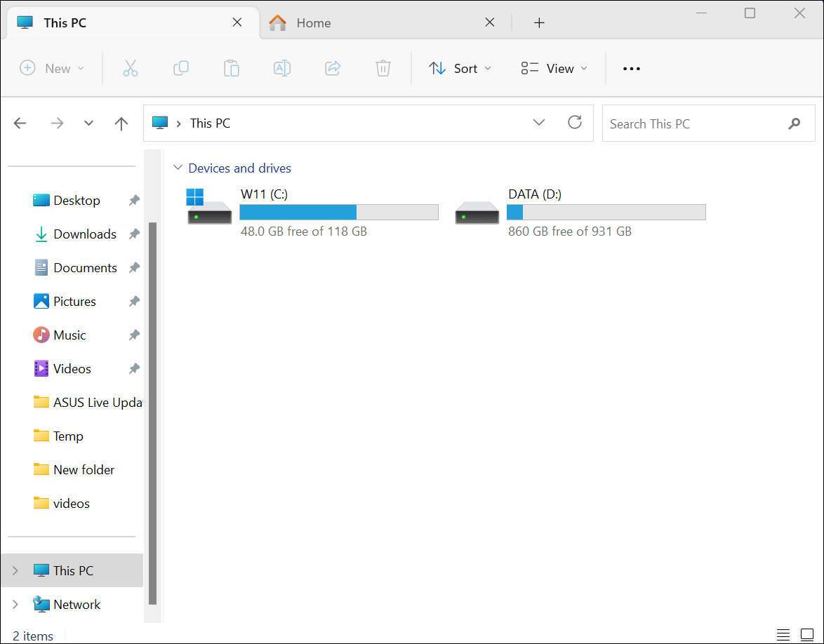
Task: Open the View dropdown
Action: [553, 68]
